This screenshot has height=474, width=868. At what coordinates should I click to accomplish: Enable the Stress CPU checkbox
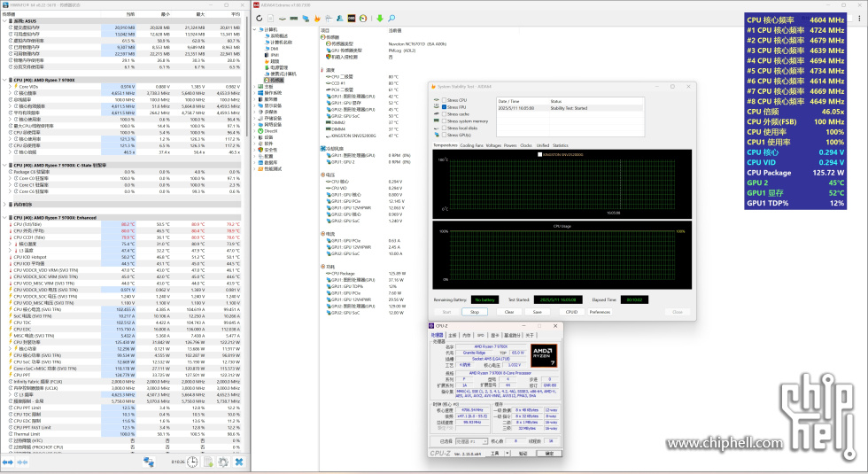pyautogui.click(x=444, y=100)
